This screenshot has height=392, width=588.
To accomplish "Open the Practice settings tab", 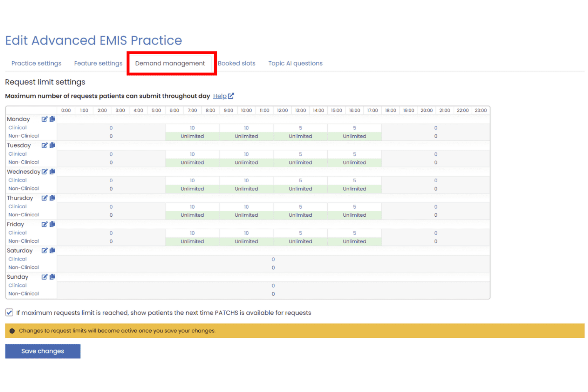I will pos(36,63).
